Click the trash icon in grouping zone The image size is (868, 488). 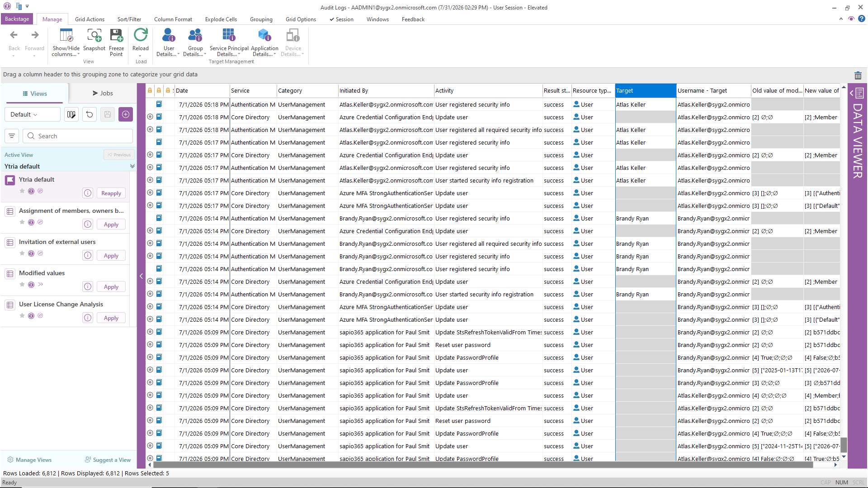click(x=858, y=75)
